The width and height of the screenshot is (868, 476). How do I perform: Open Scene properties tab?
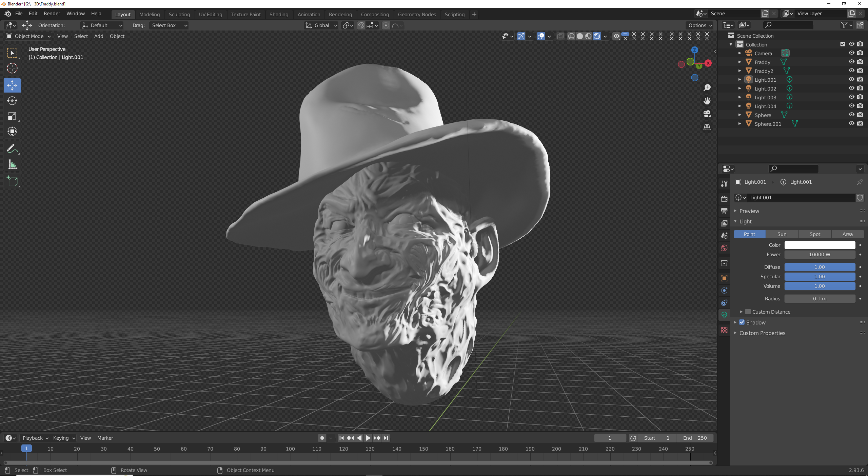click(x=724, y=235)
